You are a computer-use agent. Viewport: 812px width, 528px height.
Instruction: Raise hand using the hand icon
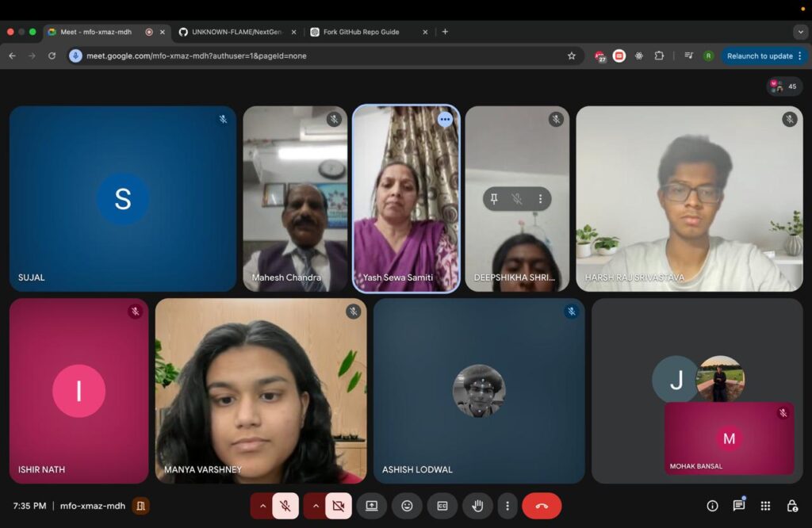pos(477,506)
